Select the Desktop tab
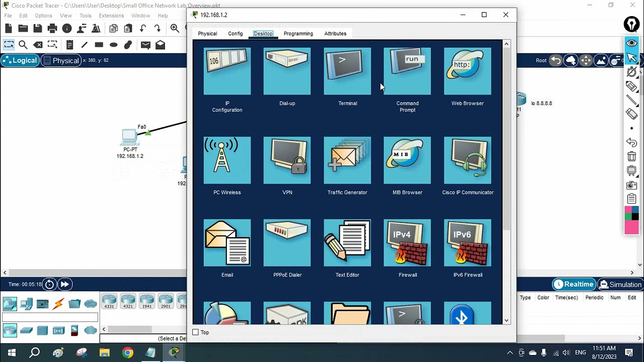 [x=263, y=34]
